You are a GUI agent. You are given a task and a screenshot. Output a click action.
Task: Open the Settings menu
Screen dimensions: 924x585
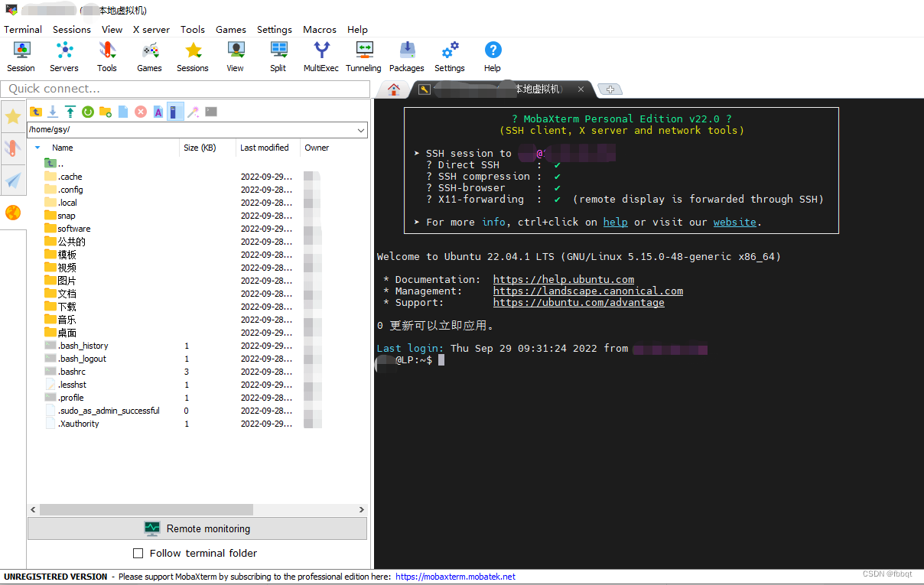pos(275,29)
